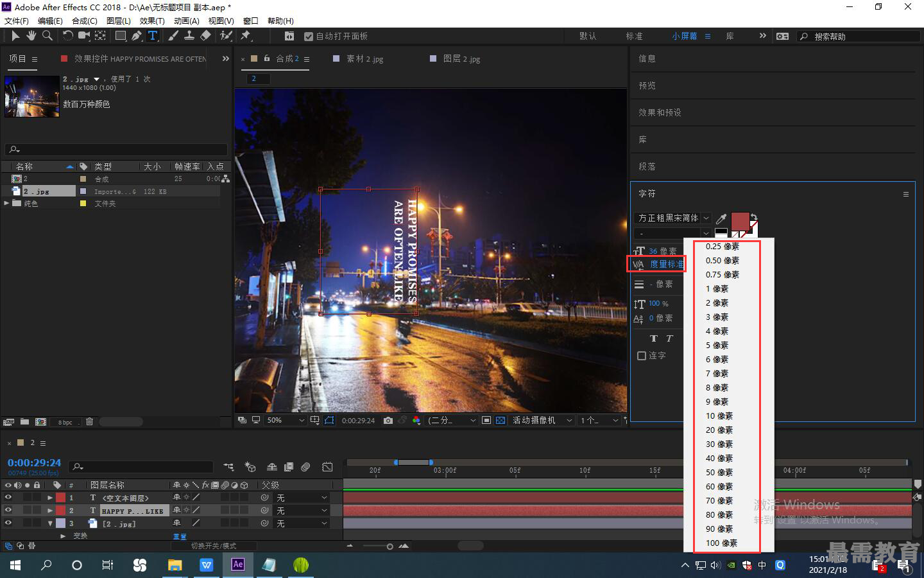Toggle the transparency grid icon

(x=501, y=420)
